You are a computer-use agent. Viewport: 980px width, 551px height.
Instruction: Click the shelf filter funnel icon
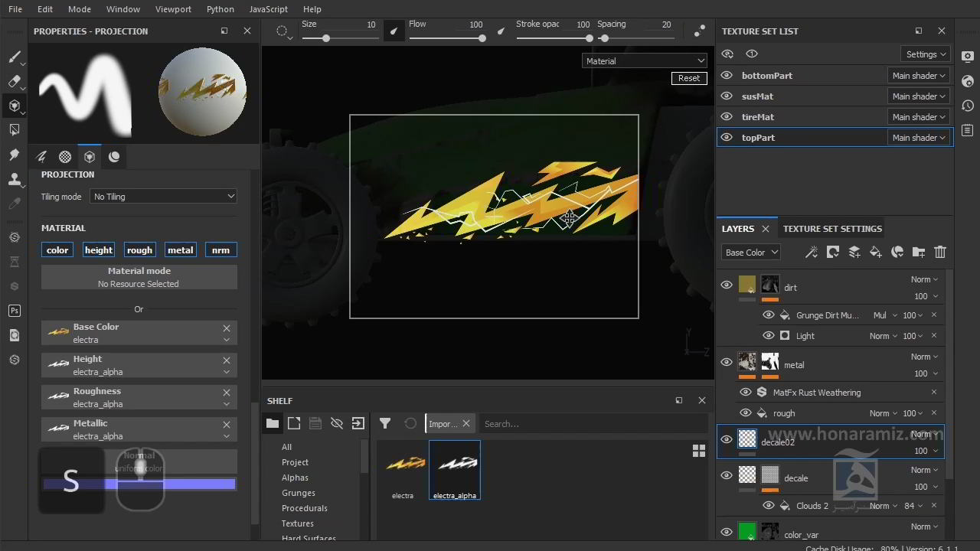[385, 423]
